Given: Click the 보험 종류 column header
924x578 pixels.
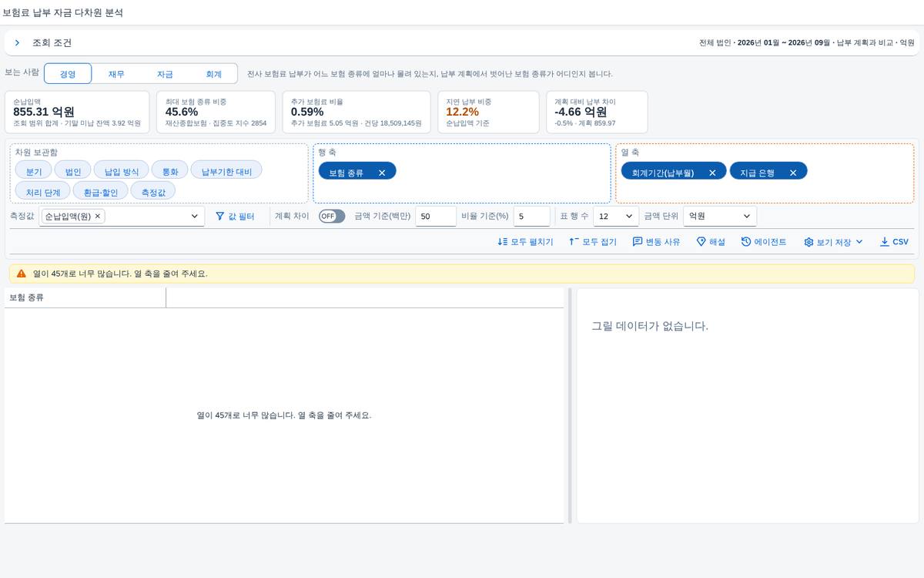Looking at the screenshot, I should coord(85,297).
